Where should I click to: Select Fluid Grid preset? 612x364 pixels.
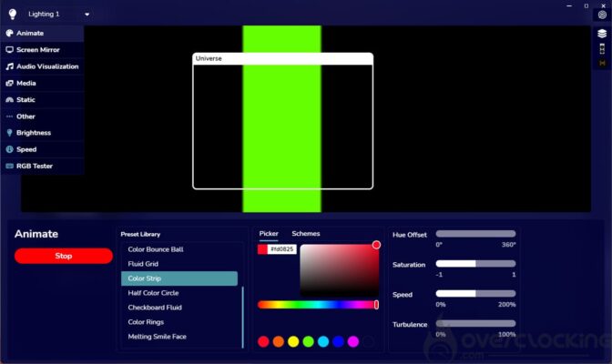tap(179, 264)
